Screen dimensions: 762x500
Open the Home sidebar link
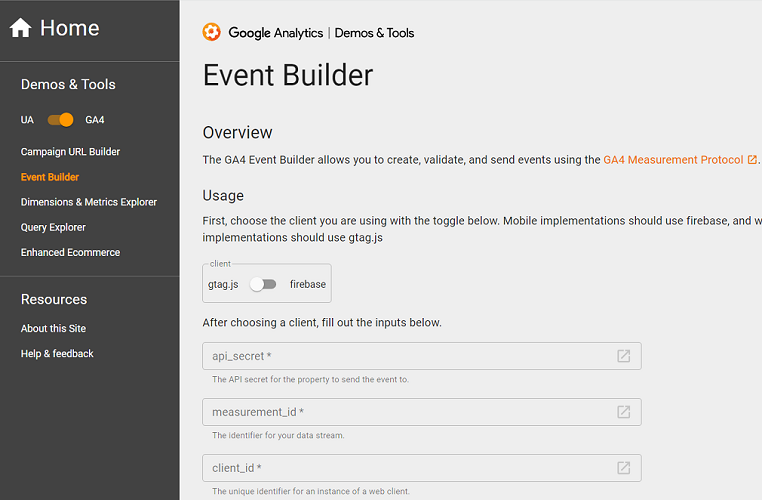pos(54,28)
